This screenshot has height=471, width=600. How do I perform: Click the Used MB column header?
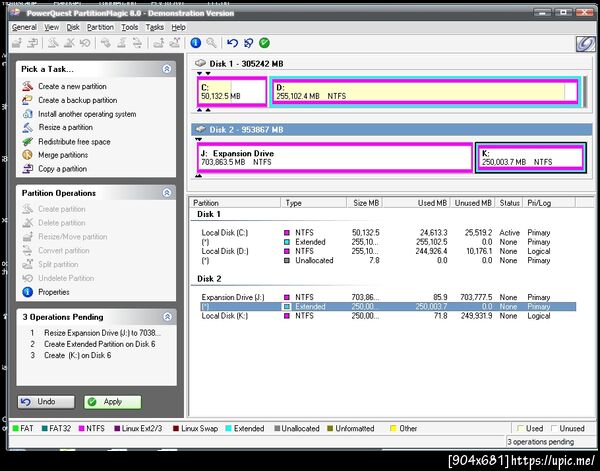click(416, 203)
